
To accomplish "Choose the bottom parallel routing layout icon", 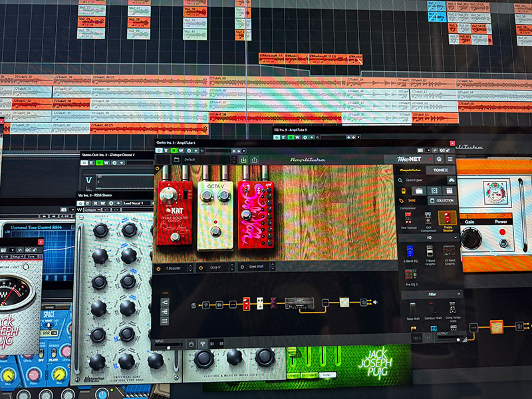I will [x=164, y=321].
